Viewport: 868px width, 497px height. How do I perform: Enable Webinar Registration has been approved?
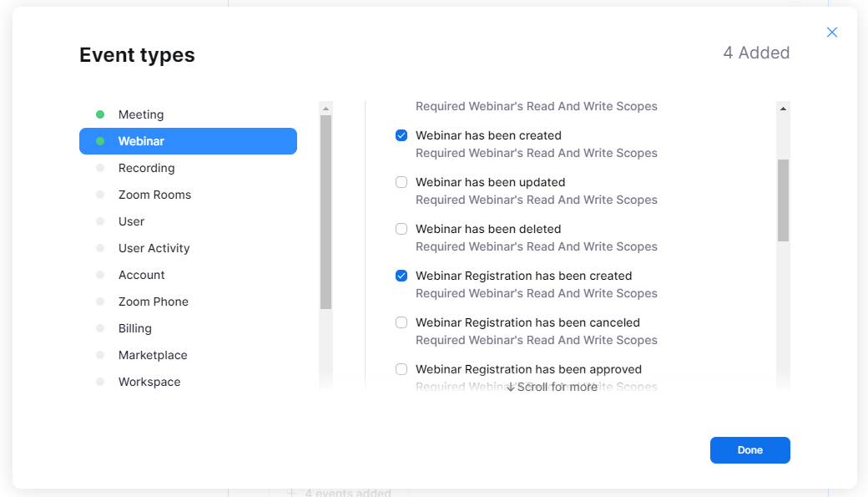pyautogui.click(x=401, y=369)
